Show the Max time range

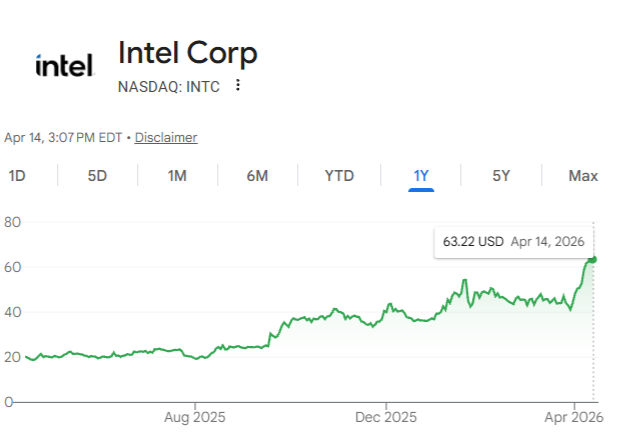[x=583, y=176]
